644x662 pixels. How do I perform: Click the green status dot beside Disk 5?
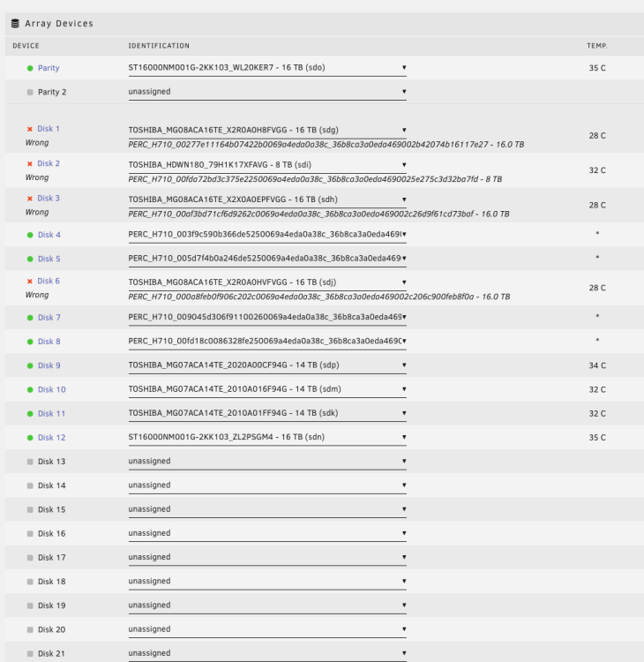click(30, 259)
